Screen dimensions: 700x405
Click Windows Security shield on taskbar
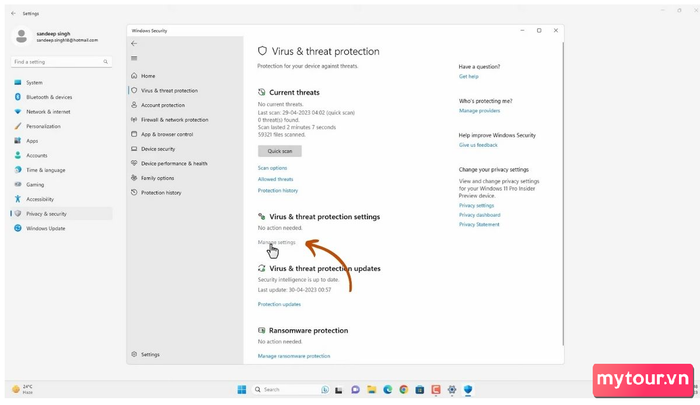[468, 390]
